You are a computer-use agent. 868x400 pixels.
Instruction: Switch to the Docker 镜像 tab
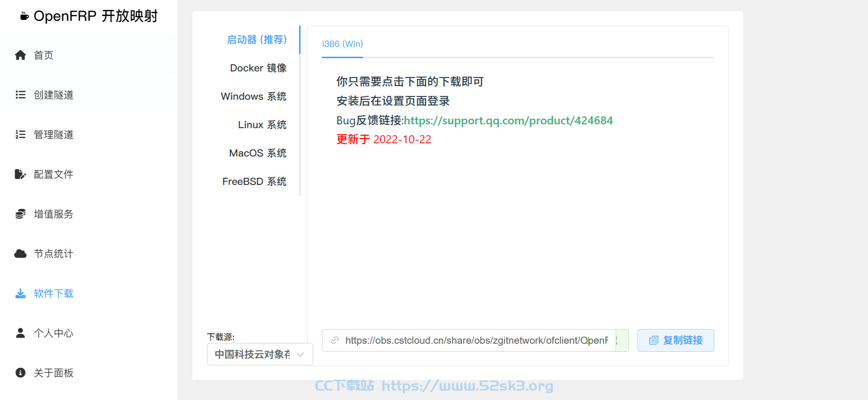258,68
